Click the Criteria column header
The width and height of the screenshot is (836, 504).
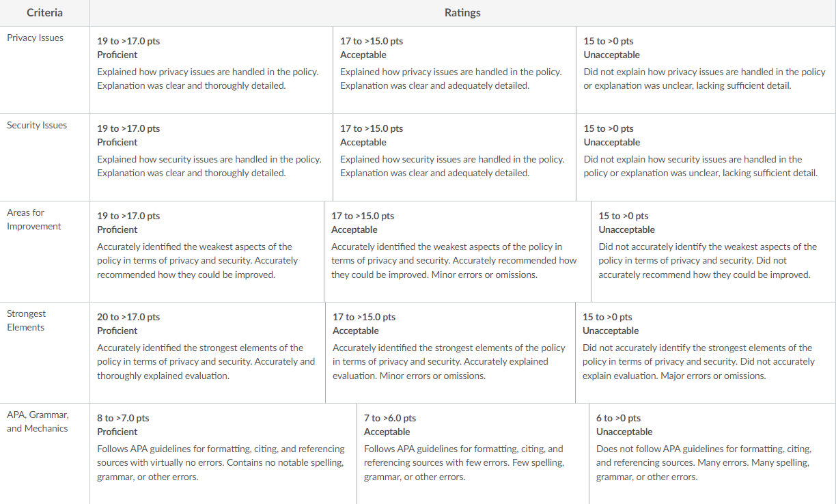point(44,13)
